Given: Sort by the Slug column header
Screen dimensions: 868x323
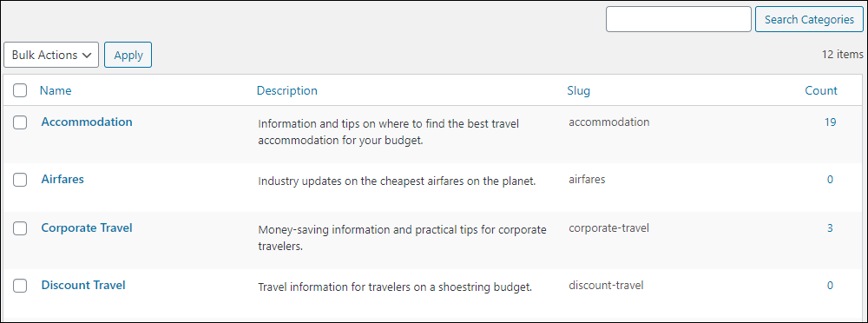Looking at the screenshot, I should [578, 90].
